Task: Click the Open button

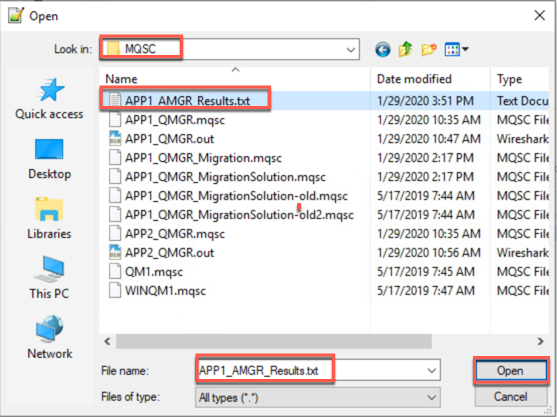Action: (x=510, y=370)
